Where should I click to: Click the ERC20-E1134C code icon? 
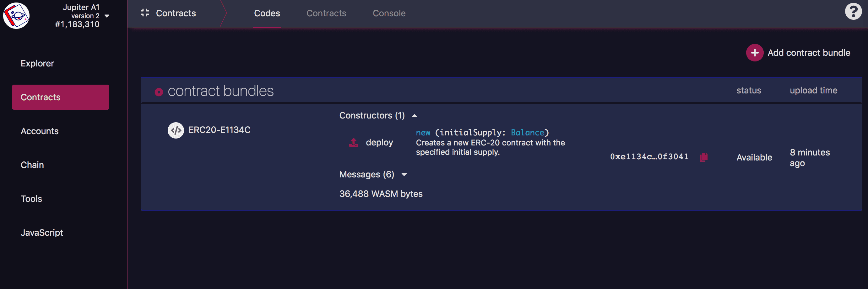176,130
